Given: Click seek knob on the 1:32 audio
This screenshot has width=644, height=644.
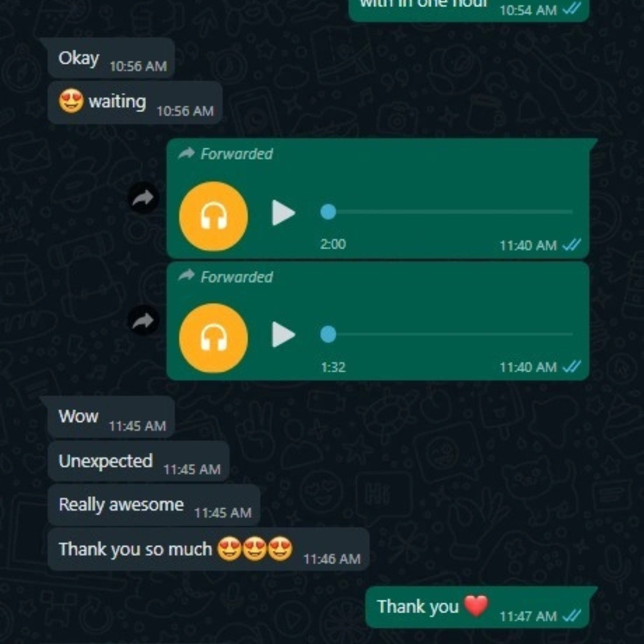Looking at the screenshot, I should pos(328,334).
